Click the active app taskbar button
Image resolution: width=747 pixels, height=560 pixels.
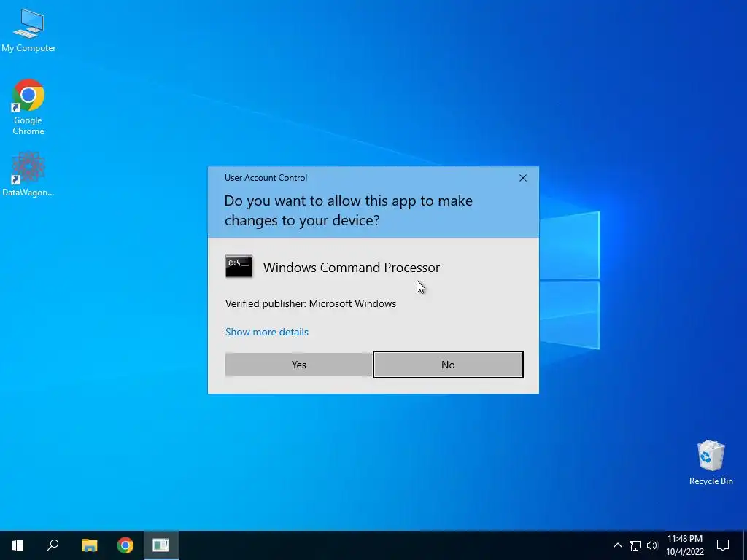[x=160, y=545]
